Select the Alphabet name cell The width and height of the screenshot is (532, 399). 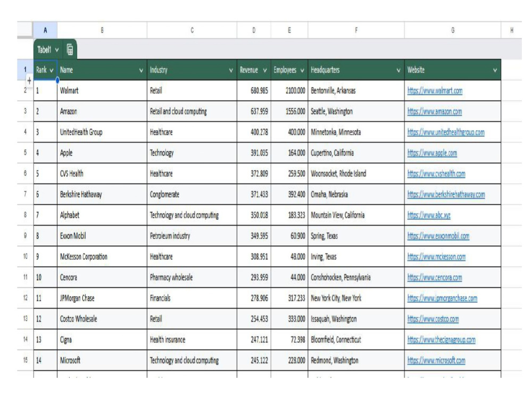[x=102, y=215]
